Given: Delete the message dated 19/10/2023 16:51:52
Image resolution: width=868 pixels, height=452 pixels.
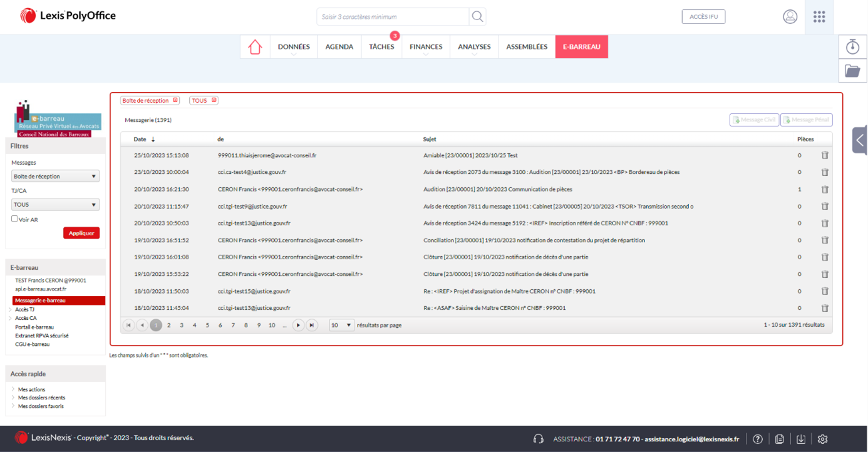Looking at the screenshot, I should pos(825,240).
